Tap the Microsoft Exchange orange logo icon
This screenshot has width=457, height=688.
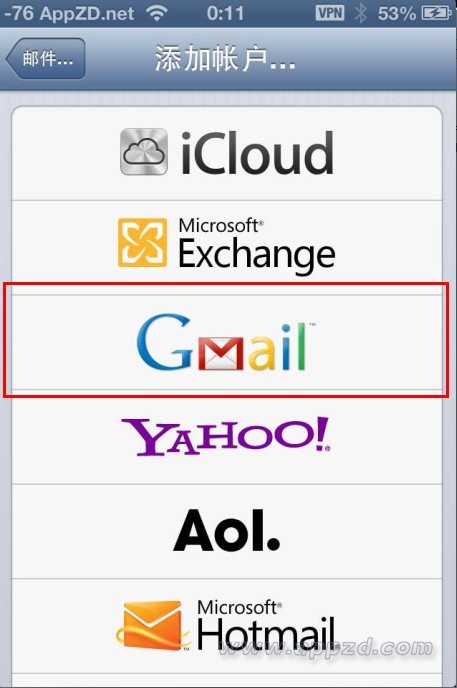[142, 242]
